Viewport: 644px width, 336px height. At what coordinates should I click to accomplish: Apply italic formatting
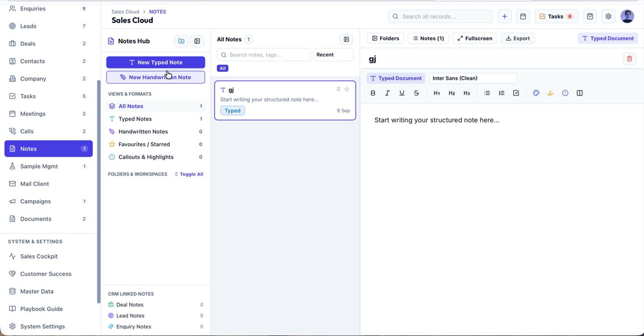[x=387, y=93]
